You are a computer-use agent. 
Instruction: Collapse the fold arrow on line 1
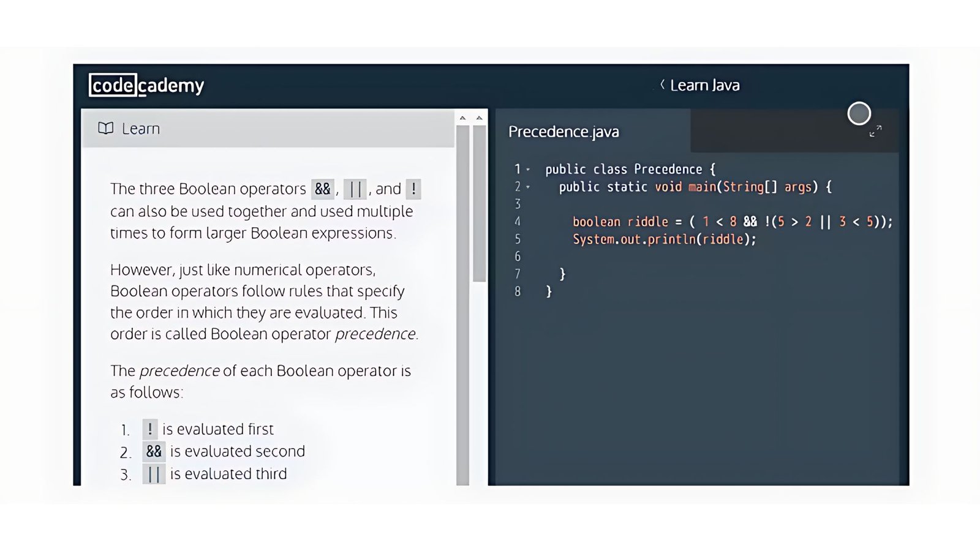[528, 170]
